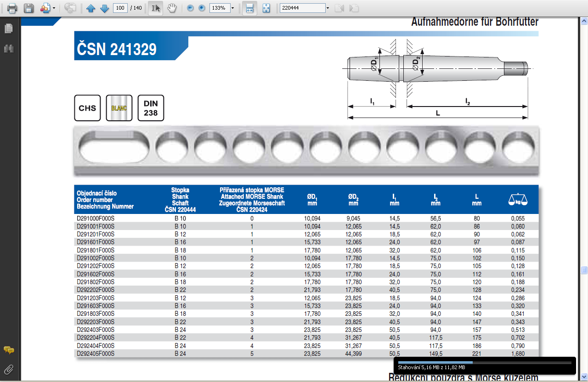Click the Save floppy disk icon

coord(28,8)
